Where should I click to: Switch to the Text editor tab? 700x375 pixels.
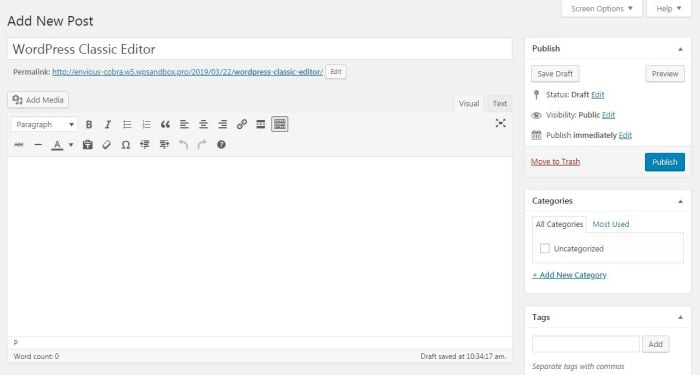pyautogui.click(x=500, y=104)
